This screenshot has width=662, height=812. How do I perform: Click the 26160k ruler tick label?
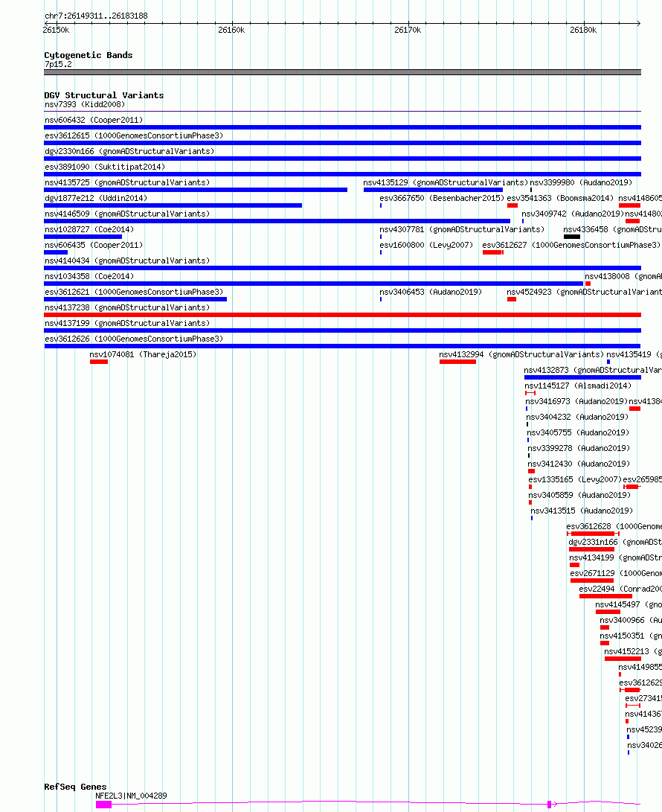click(x=231, y=30)
